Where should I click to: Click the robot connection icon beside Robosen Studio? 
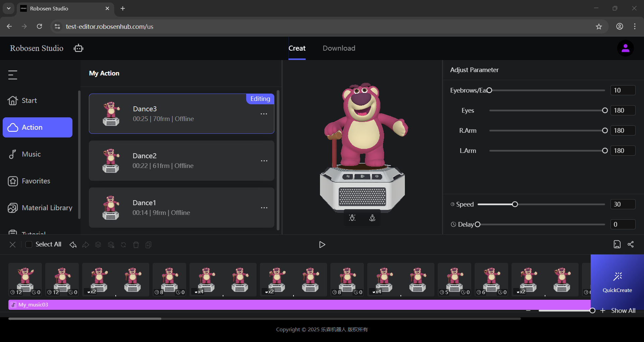click(x=78, y=48)
